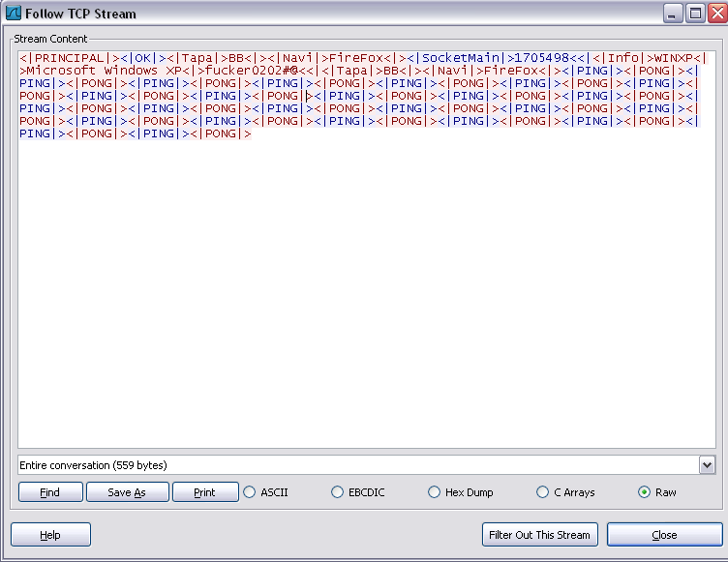728x562 pixels.
Task: Click Filter Out This Stream
Action: (540, 535)
